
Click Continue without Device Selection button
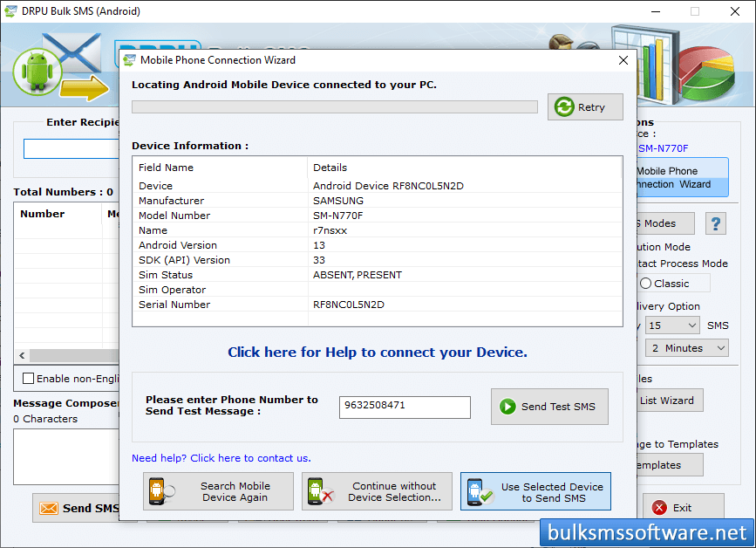377,491
